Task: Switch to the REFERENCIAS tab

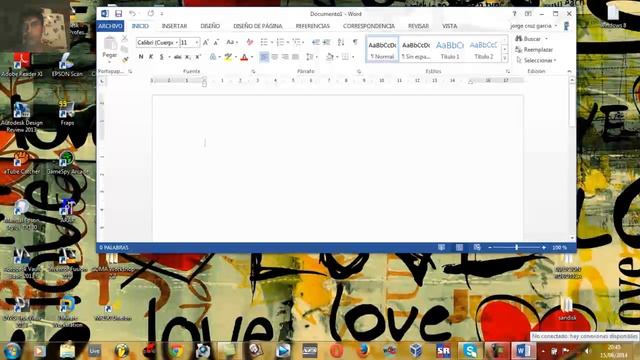Action: pos(313,26)
